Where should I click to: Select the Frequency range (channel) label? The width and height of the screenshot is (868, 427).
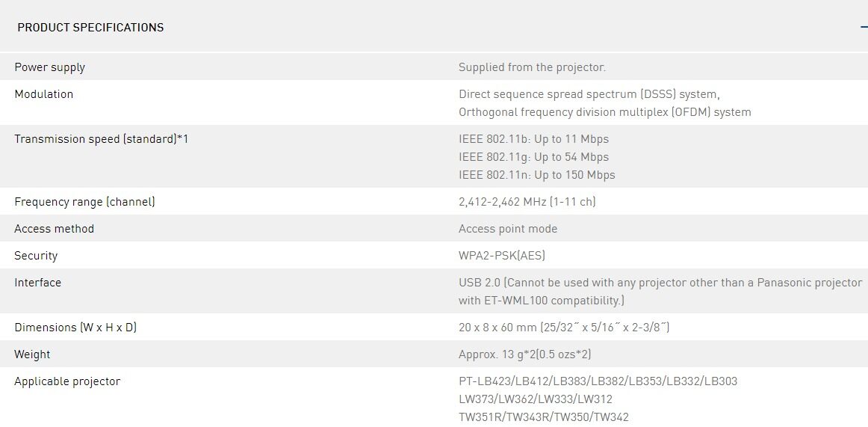tap(84, 202)
